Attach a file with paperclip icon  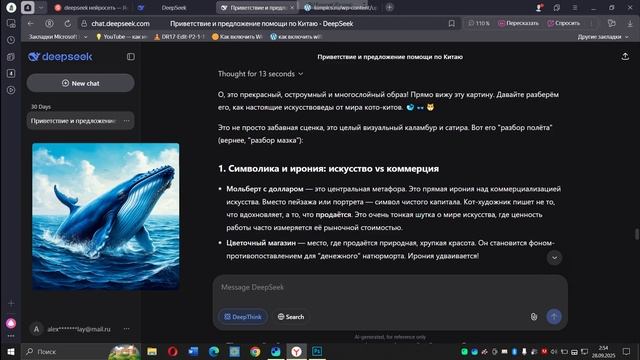534,317
